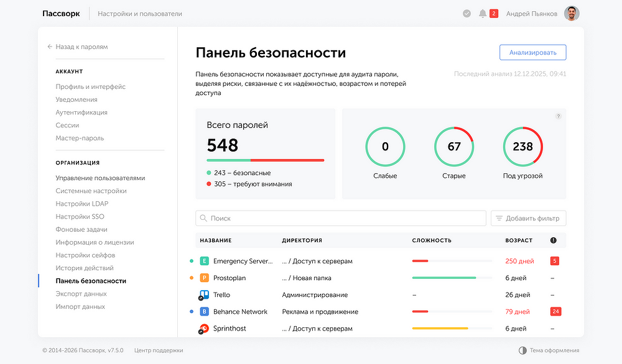Click the Trello icon
The image size is (622, 364).
pos(204,295)
